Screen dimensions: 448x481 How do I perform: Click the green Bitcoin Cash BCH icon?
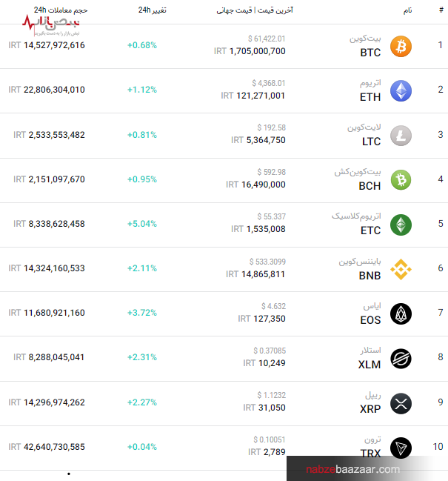point(401,179)
